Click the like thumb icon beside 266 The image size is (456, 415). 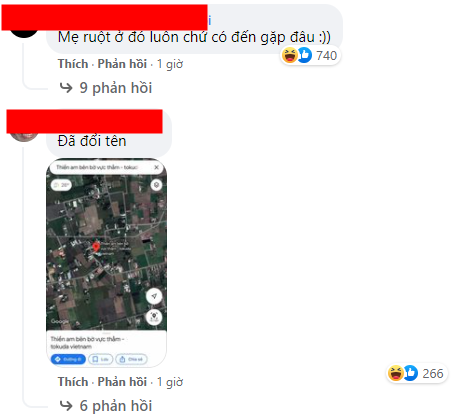[410, 373]
